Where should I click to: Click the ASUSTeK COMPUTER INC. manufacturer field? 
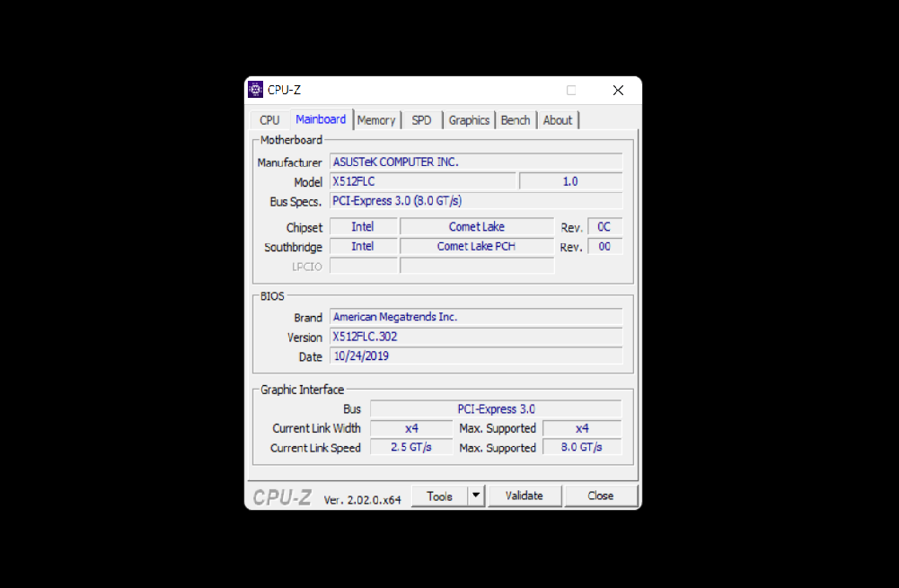pyautogui.click(x=476, y=162)
